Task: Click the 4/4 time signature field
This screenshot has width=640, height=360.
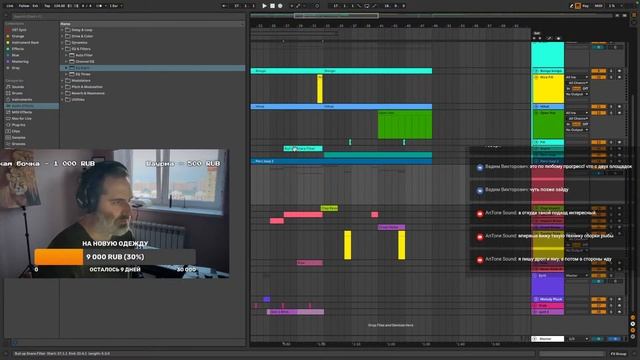Action: tap(86, 6)
